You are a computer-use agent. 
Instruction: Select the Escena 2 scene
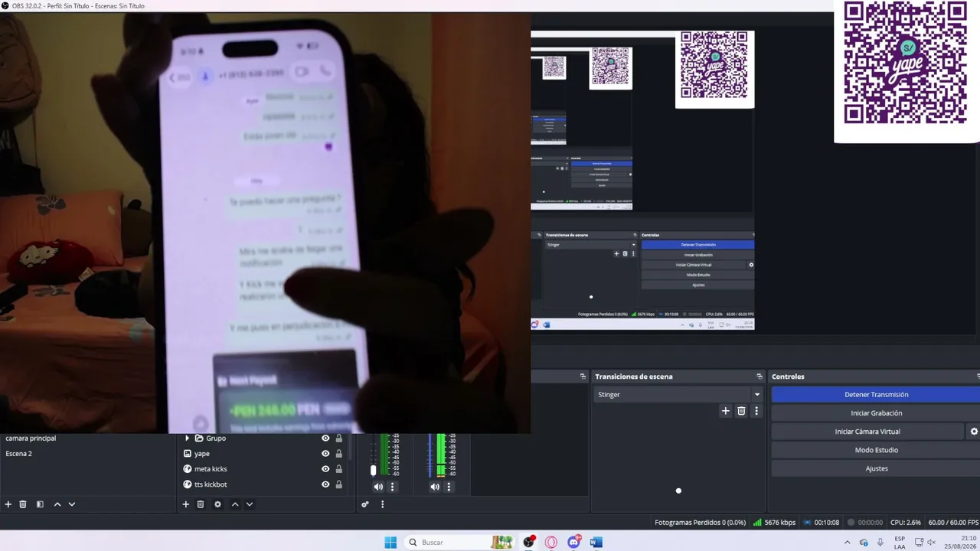pyautogui.click(x=87, y=454)
